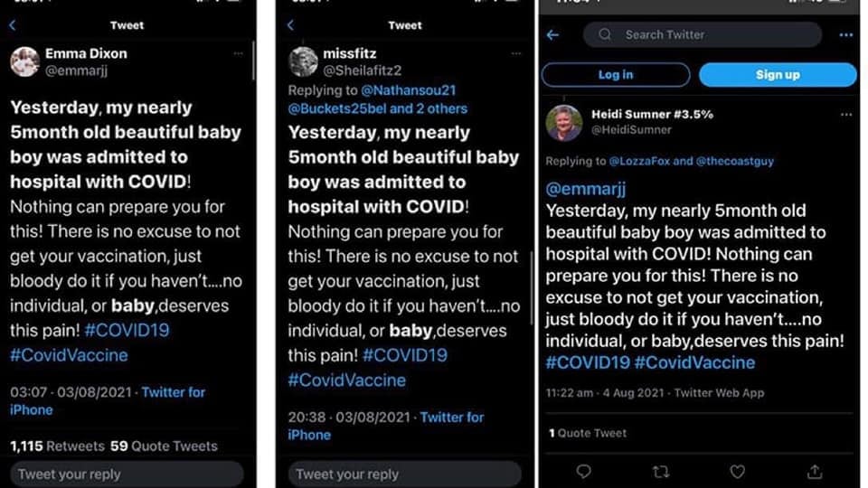View the 59 Quote Tweets on Emma Dixon's tweet
Viewport: 868px width, 488px height.
(x=164, y=446)
